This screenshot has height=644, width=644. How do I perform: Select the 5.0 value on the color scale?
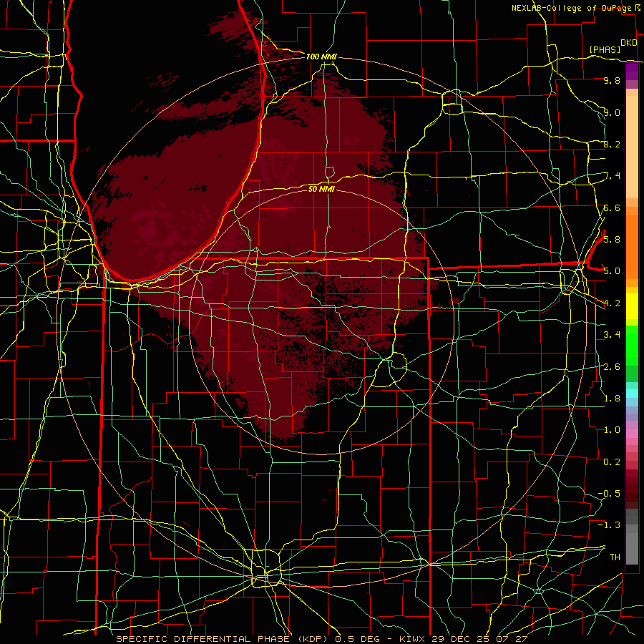tap(612, 271)
